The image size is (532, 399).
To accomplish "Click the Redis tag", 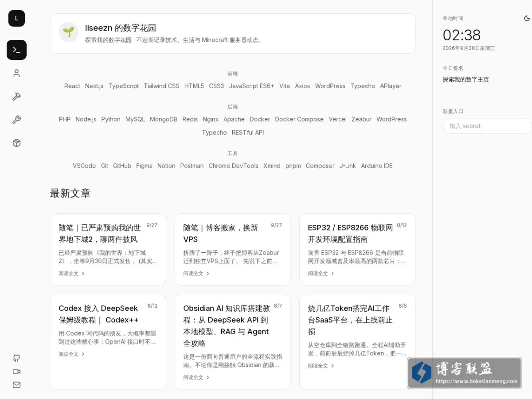I will pos(190,119).
